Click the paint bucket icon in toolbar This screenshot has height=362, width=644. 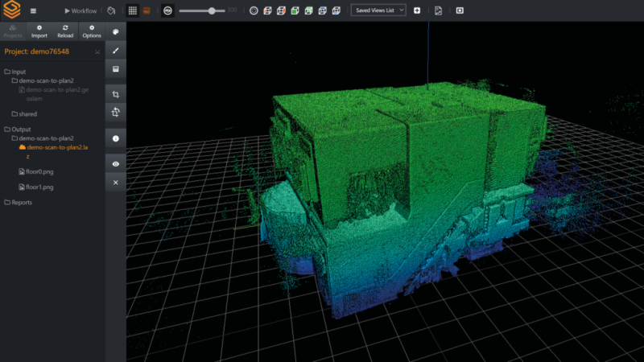coord(111,11)
